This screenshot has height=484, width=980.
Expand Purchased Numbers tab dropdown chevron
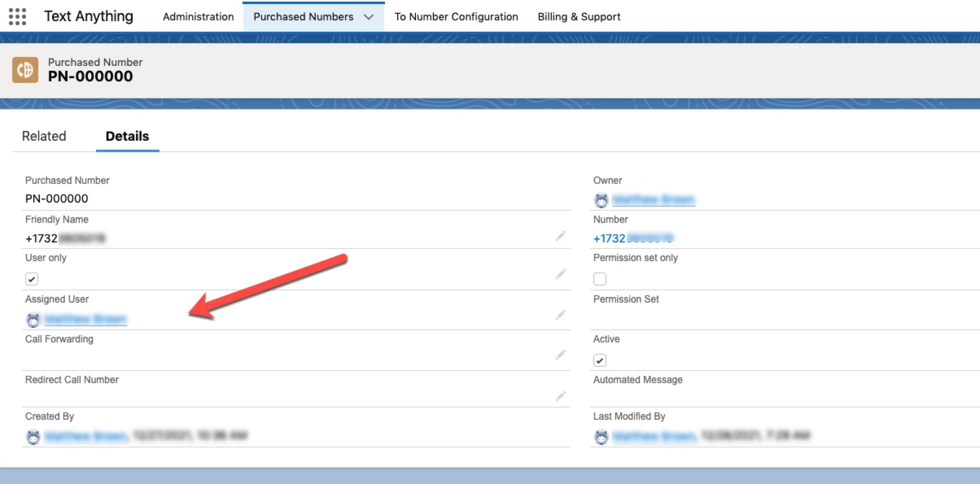tap(369, 17)
